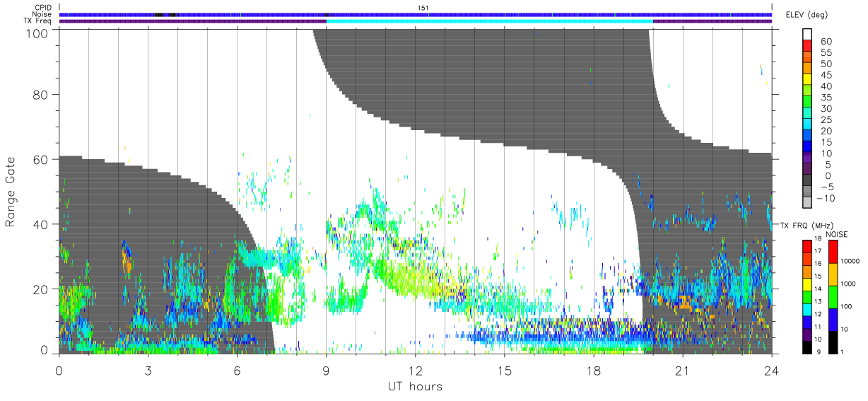Click tick label '100' on Range Gate axis

tap(37, 33)
